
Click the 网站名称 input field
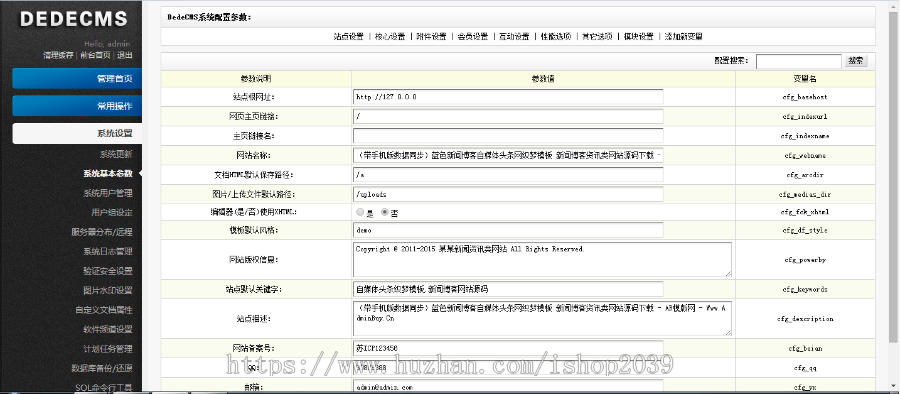coord(508,155)
